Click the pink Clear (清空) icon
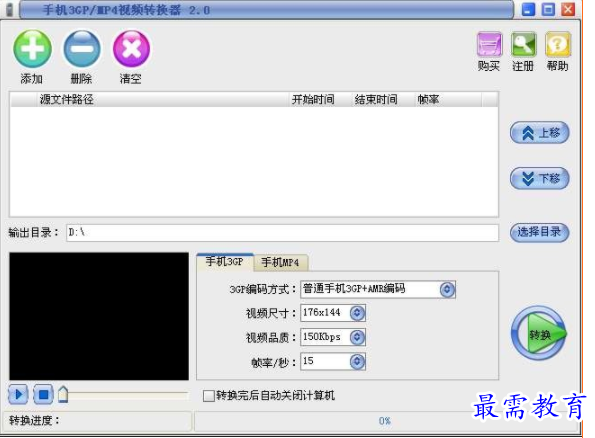This screenshot has width=595, height=438. [131, 49]
